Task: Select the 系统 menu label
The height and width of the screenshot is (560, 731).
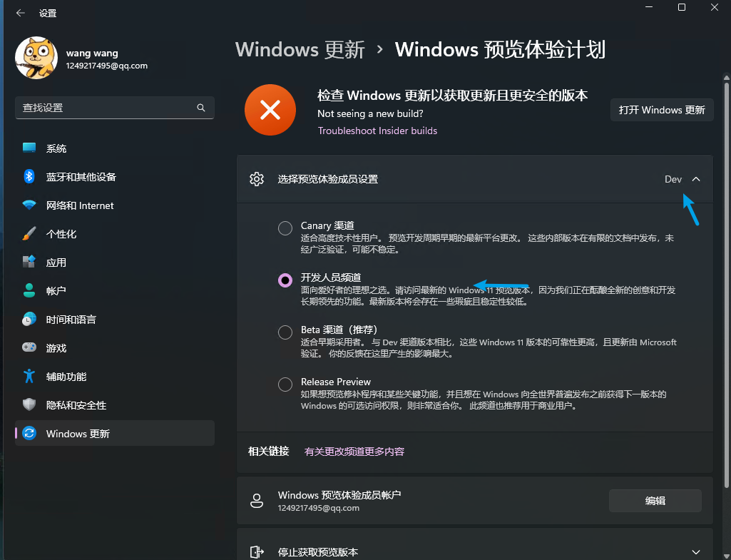Action: [x=56, y=149]
